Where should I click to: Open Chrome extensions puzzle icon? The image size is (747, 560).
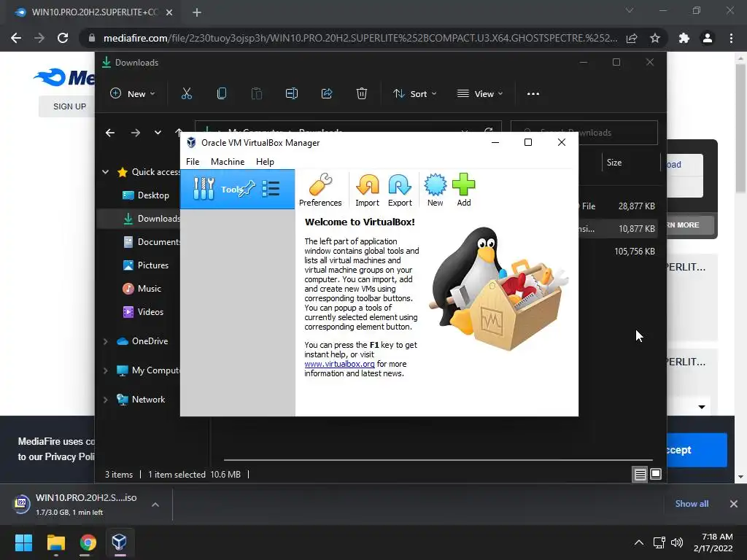[x=684, y=38]
